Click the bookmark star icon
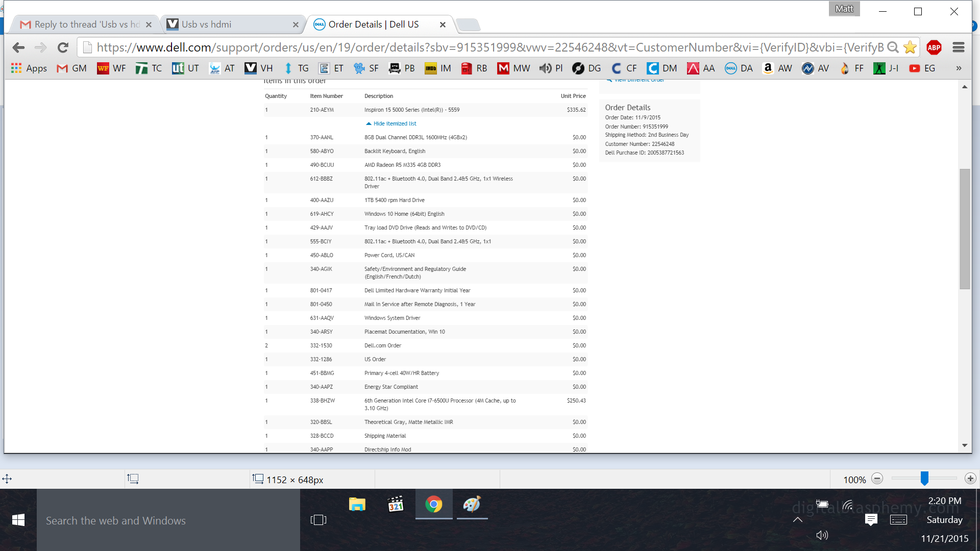 click(910, 47)
